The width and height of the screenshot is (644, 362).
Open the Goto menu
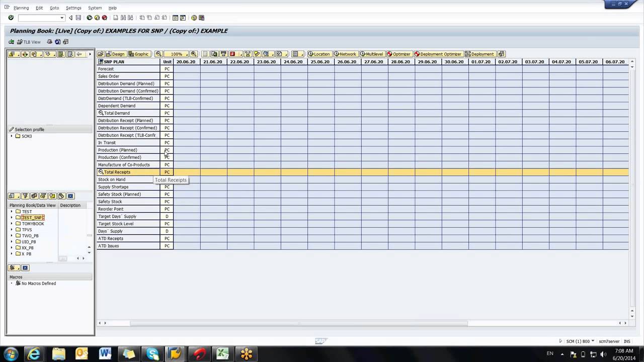54,8
